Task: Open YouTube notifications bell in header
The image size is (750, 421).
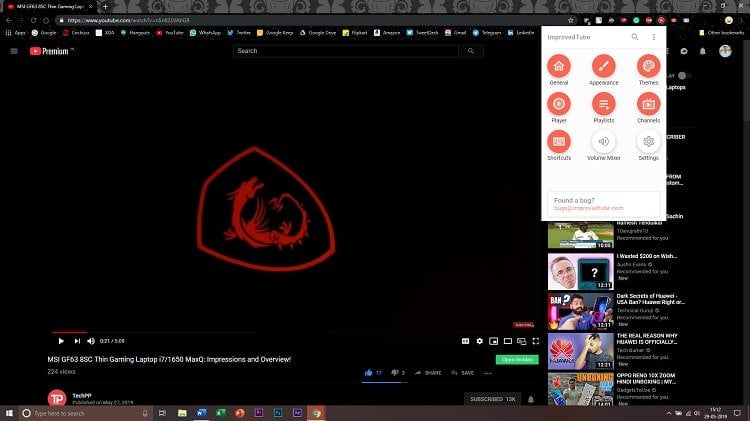Action: [703, 51]
